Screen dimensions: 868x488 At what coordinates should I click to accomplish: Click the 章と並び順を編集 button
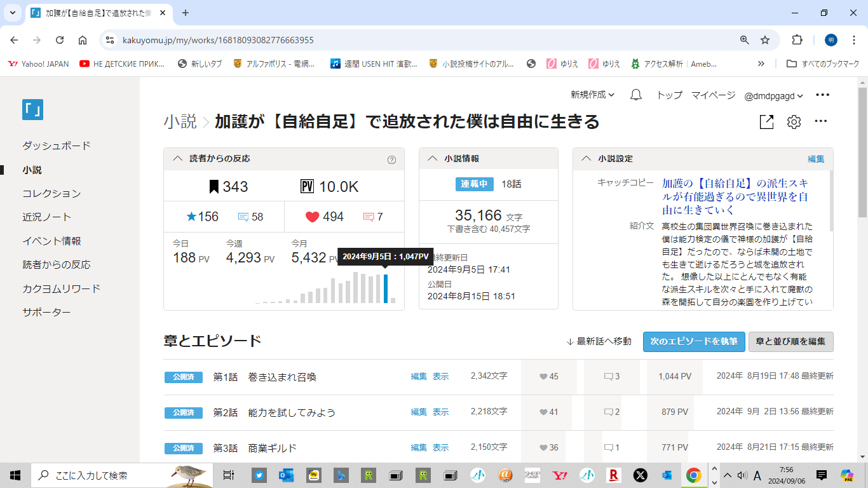point(790,341)
